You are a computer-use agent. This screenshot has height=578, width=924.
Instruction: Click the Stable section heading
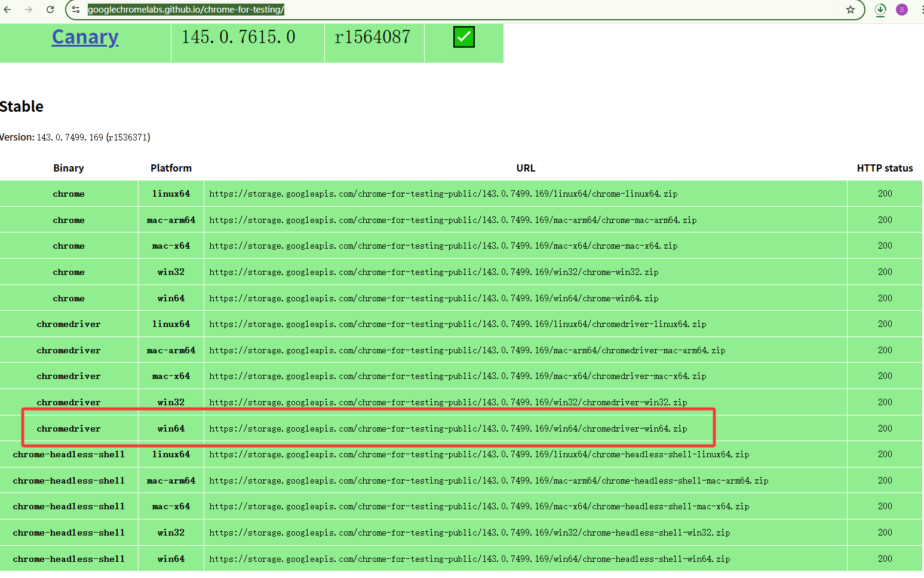[22, 106]
